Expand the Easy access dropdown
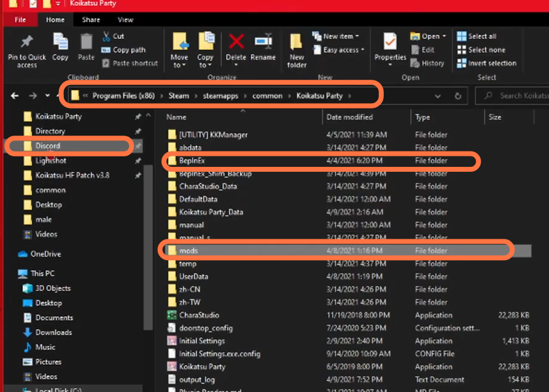The width and height of the screenshot is (549, 392). point(362,50)
